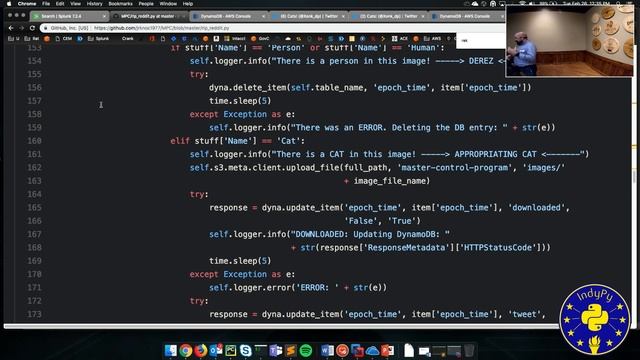Click the presenter video thumbnail
Image resolution: width=640 pixels, height=360 pixels.
click(x=569, y=40)
